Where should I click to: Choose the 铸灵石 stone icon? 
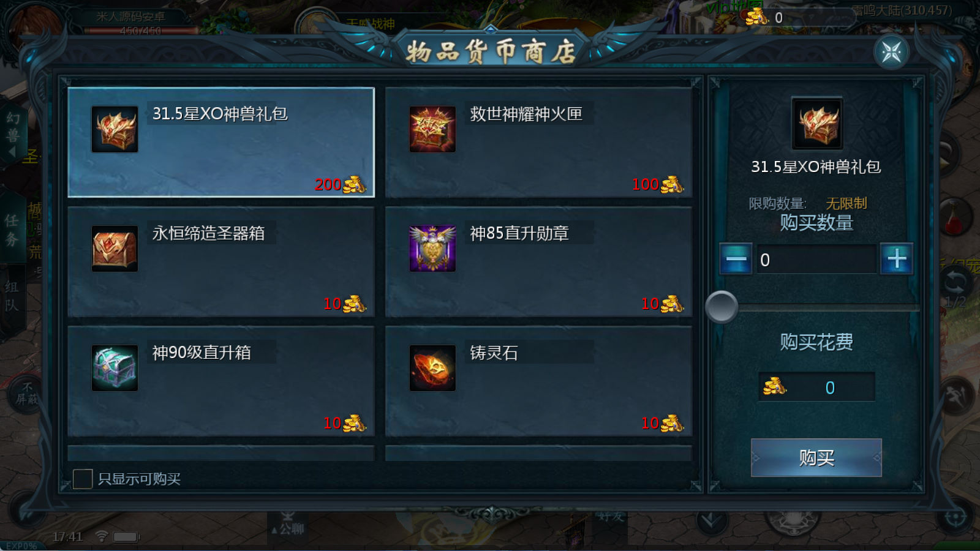pyautogui.click(x=432, y=368)
